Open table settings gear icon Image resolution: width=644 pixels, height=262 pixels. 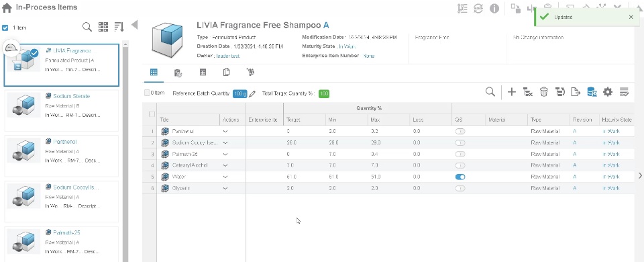(x=608, y=92)
